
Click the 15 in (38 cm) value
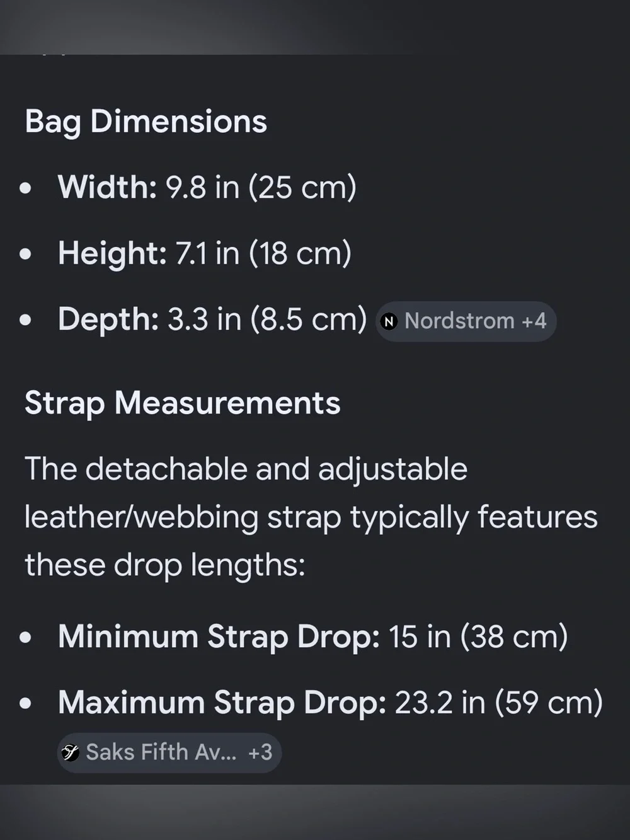[478, 637]
